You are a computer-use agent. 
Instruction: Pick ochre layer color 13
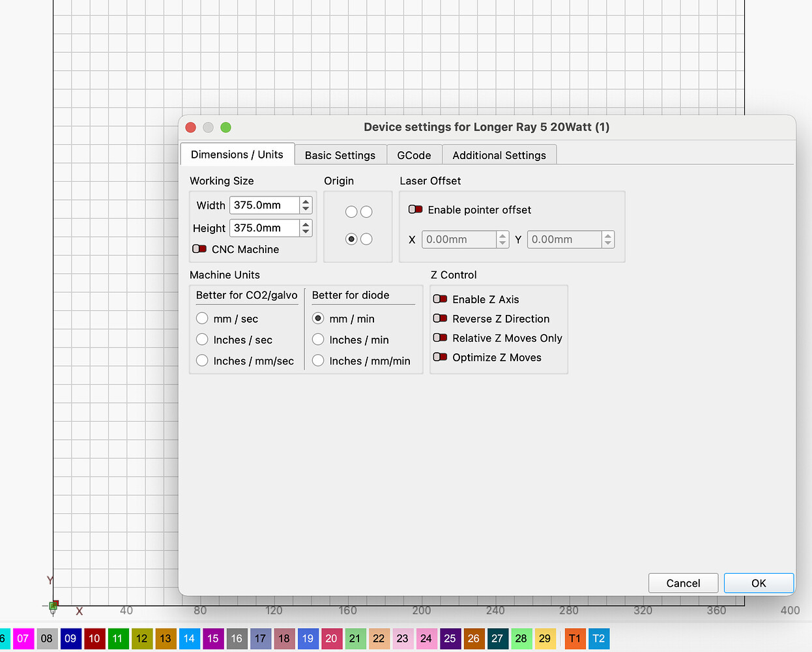pos(166,638)
